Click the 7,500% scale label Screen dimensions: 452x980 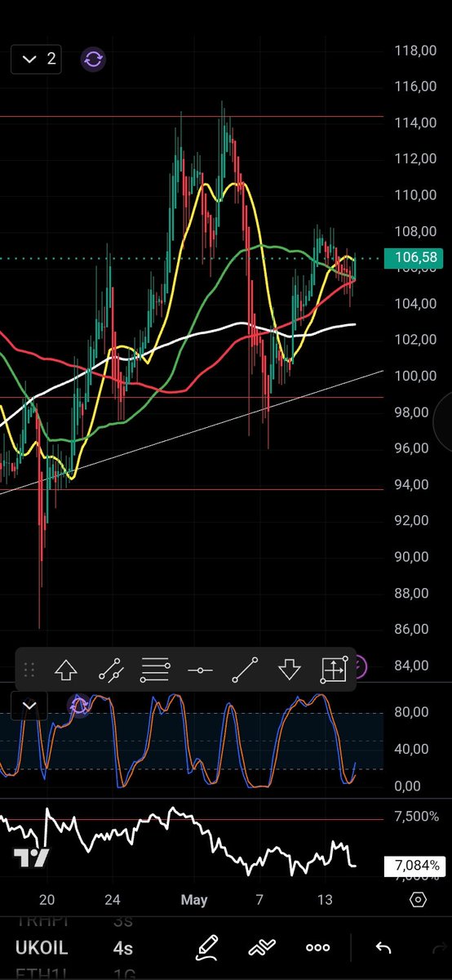point(417,818)
